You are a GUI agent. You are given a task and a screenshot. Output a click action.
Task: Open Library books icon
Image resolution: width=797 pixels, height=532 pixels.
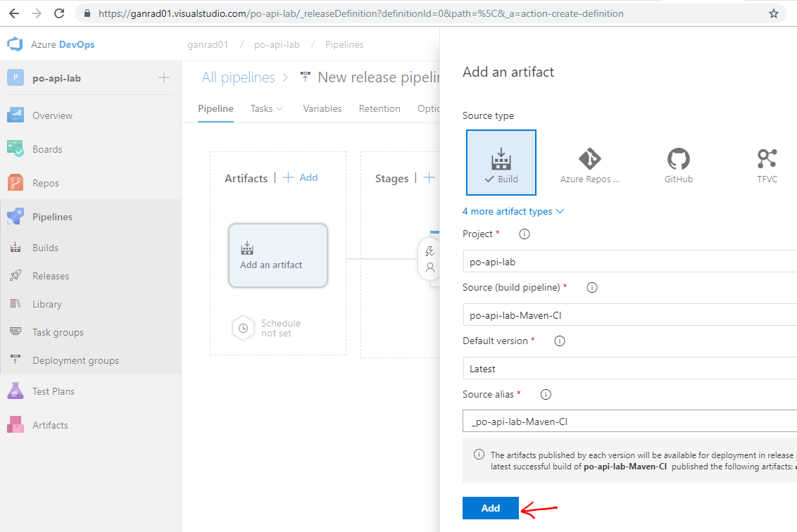(15, 304)
